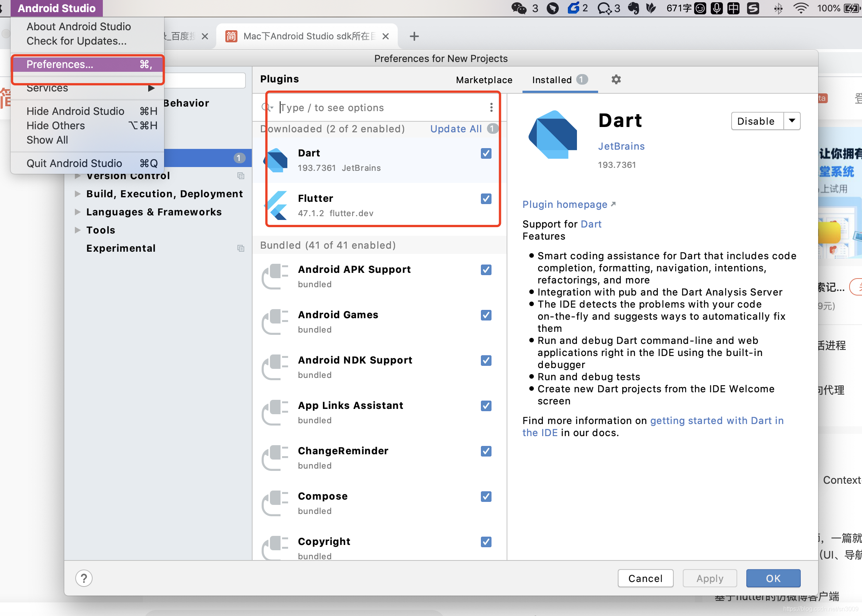Click the plugin search magnifier icon
Viewport: 862px width, 616px height.
[x=267, y=107]
